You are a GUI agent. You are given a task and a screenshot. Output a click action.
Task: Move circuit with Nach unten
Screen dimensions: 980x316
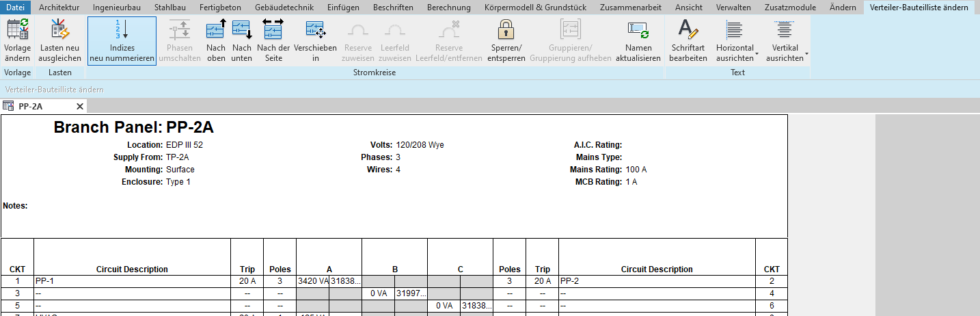pyautogui.click(x=242, y=41)
